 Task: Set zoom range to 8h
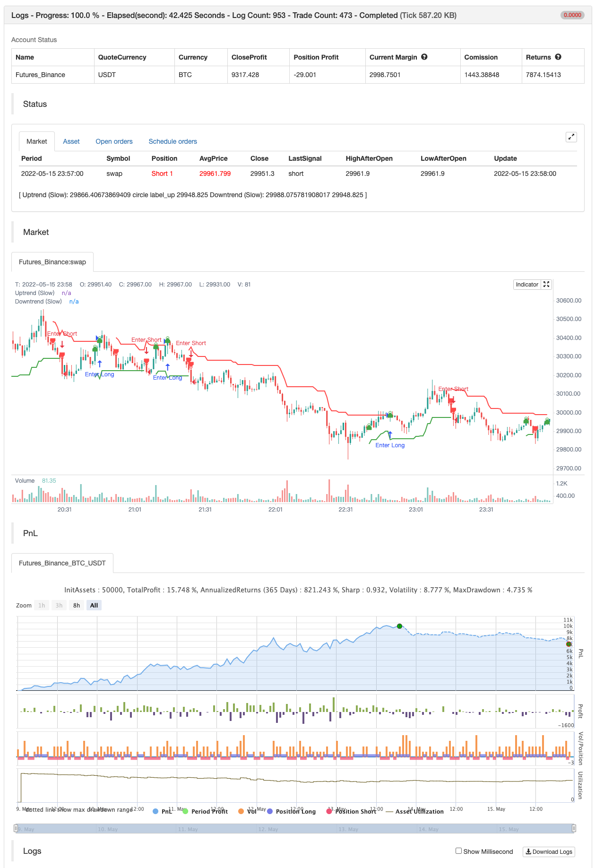click(x=77, y=605)
